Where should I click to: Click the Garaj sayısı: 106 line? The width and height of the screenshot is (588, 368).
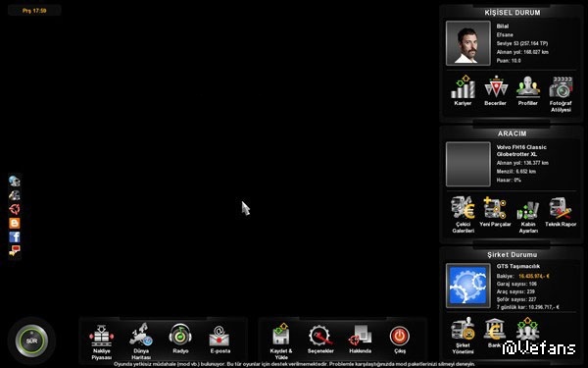pyautogui.click(x=516, y=284)
